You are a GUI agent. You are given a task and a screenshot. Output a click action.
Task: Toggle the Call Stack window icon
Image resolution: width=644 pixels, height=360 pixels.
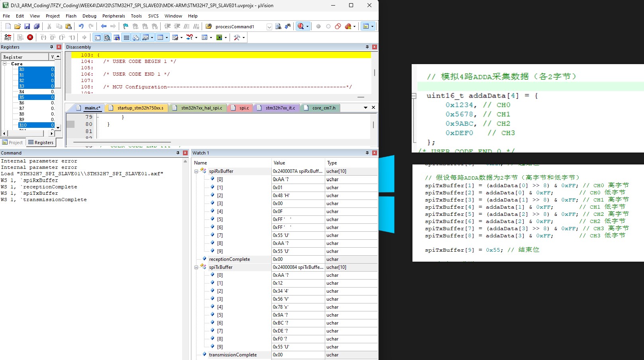point(136,37)
